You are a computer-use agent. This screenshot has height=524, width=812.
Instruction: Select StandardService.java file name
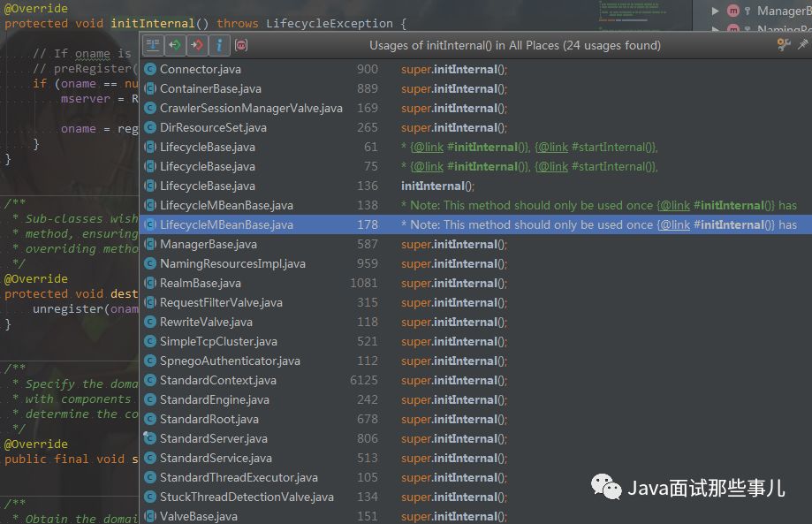(x=216, y=458)
